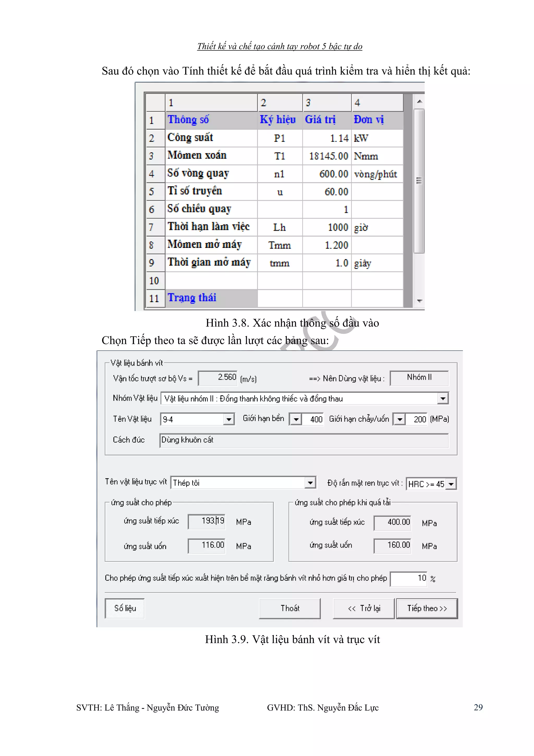Screen dimensions: 534x756
Task: Open the Giới hạn bền dropdown arrow
Action: [296, 419]
